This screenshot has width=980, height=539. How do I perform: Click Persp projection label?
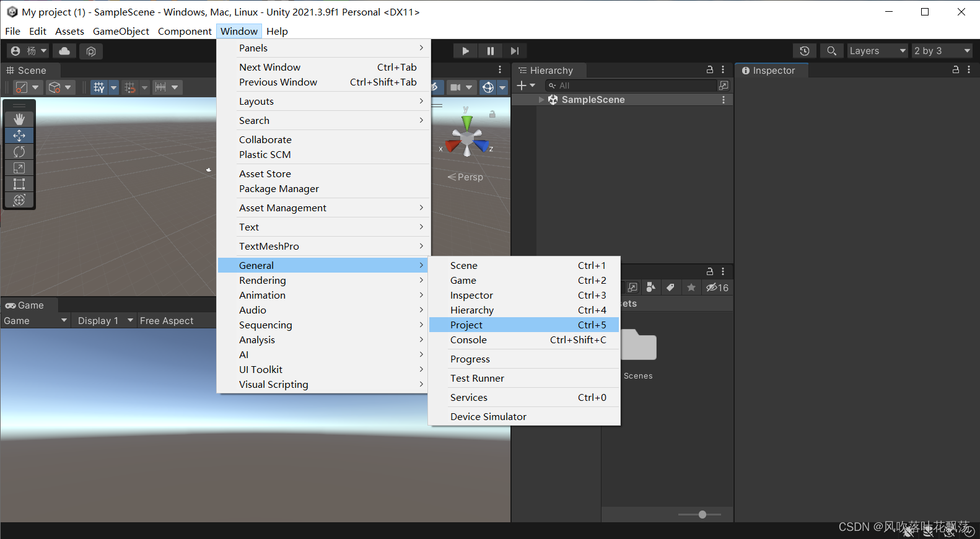point(465,177)
